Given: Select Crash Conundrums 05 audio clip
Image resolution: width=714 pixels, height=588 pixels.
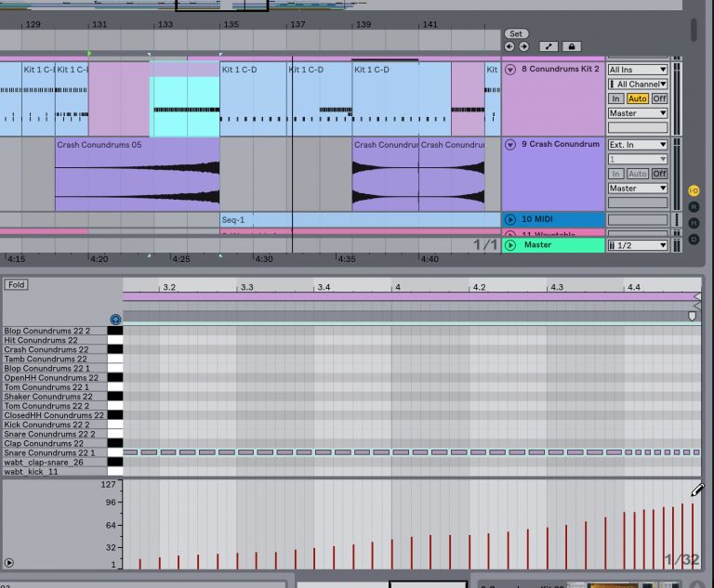Looking at the screenshot, I should pyautogui.click(x=137, y=175).
